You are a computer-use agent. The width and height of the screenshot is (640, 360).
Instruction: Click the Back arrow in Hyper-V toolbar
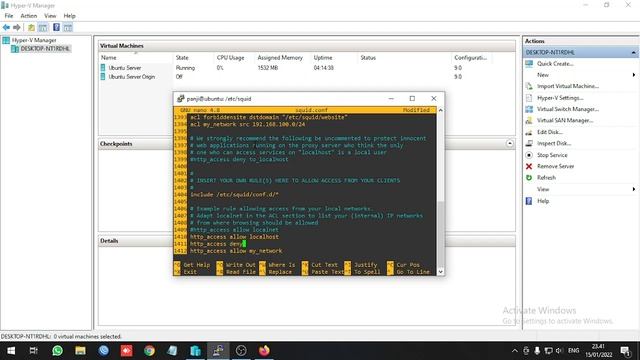pos(6,27)
